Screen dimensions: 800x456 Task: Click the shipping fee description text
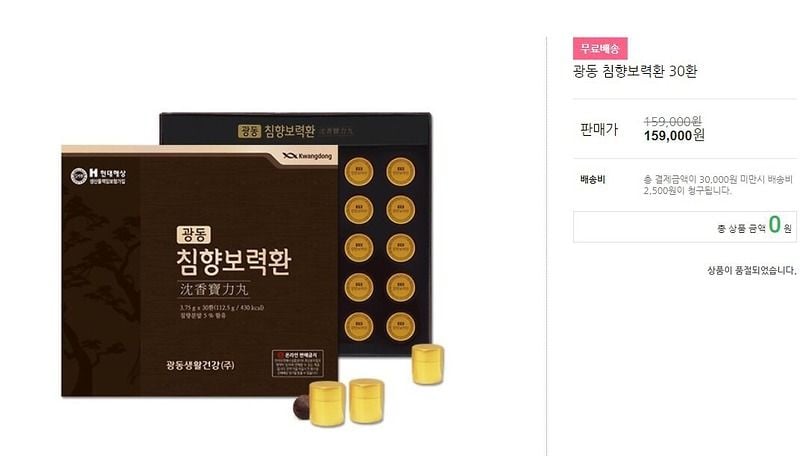coord(718,185)
